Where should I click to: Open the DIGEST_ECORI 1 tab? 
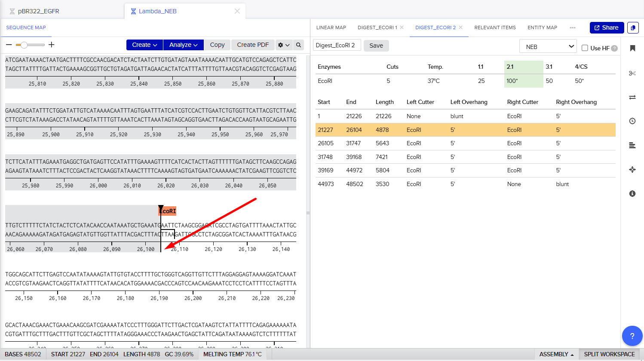(377, 28)
